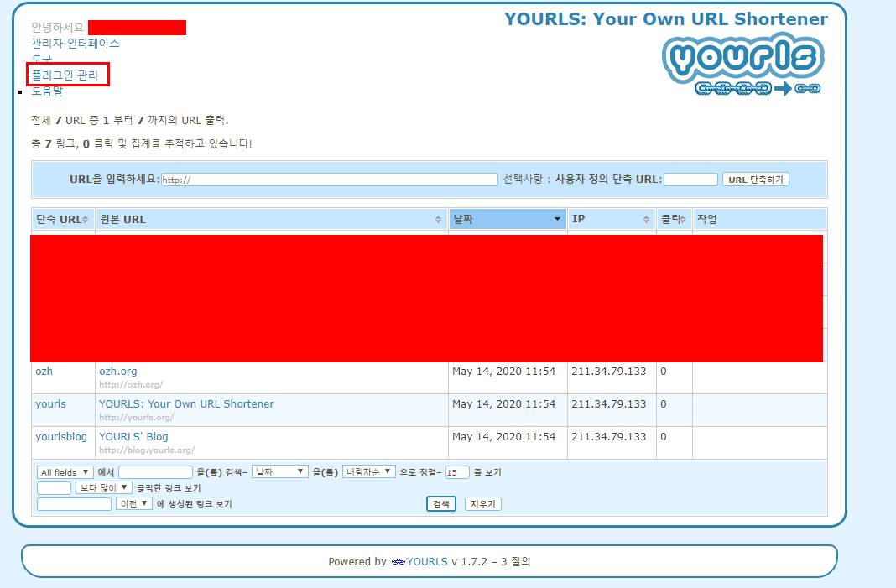Open the 날짜 sort-by dropdown in filter
The width and height of the screenshot is (896, 588).
(280, 472)
